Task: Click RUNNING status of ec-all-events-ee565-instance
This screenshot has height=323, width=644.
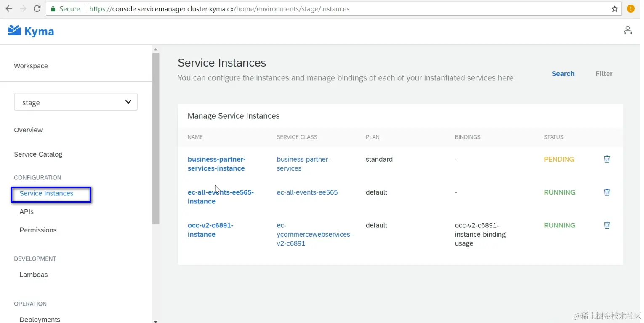Action: tap(559, 192)
